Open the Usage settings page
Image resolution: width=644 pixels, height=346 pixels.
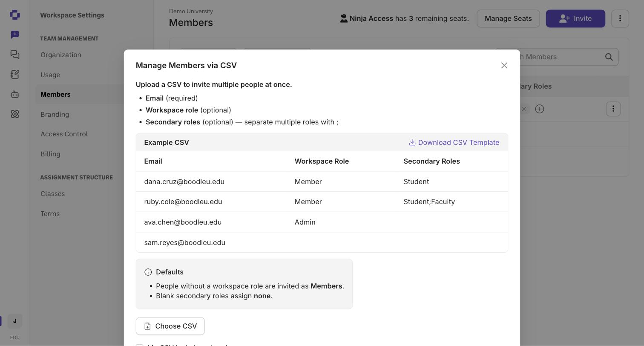tap(50, 75)
